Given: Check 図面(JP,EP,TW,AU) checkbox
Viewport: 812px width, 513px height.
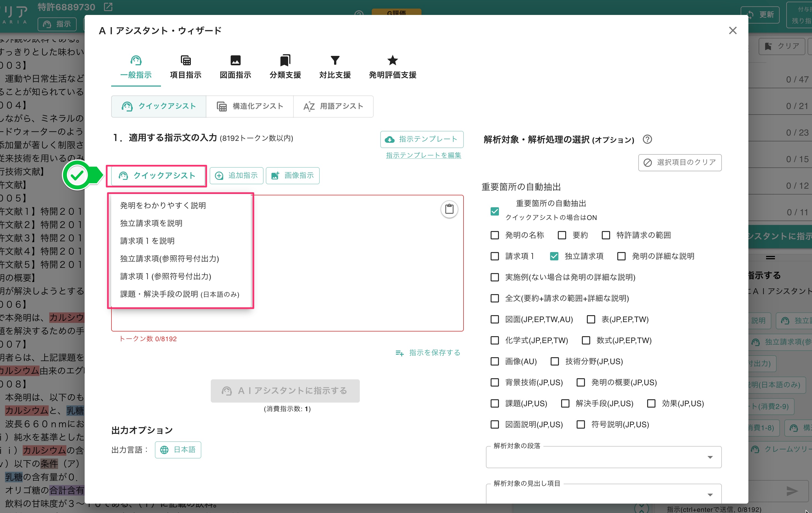Looking at the screenshot, I should [x=495, y=319].
